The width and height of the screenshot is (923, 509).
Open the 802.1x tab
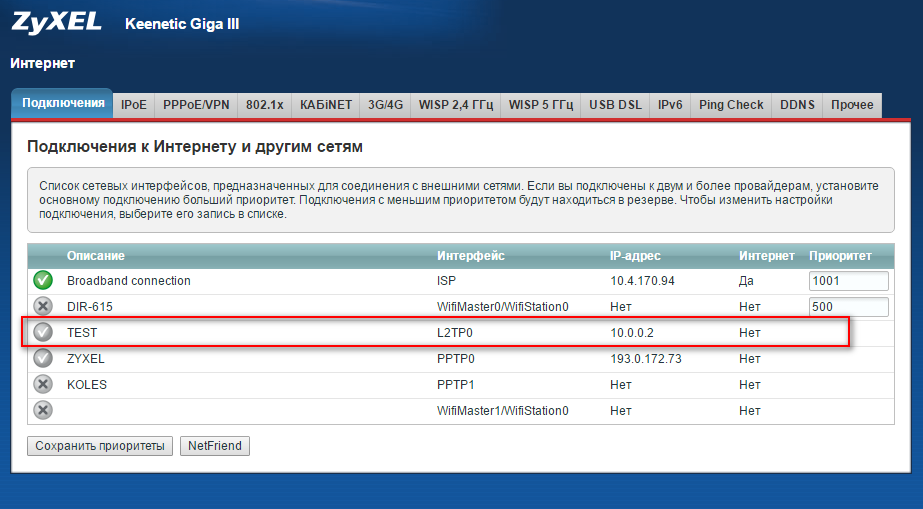[x=265, y=105]
